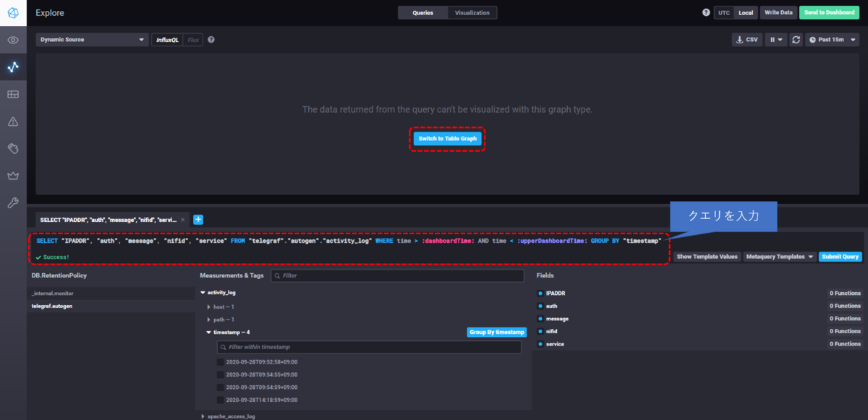Expand the path — 1 tag

pos(220,320)
